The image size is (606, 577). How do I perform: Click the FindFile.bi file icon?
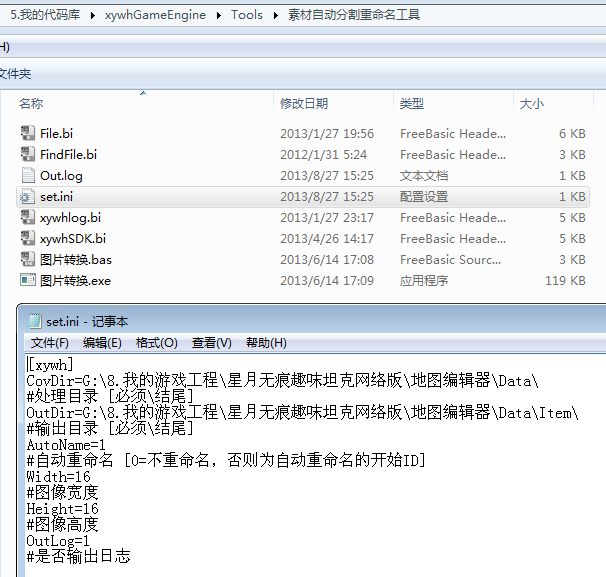[x=28, y=154]
